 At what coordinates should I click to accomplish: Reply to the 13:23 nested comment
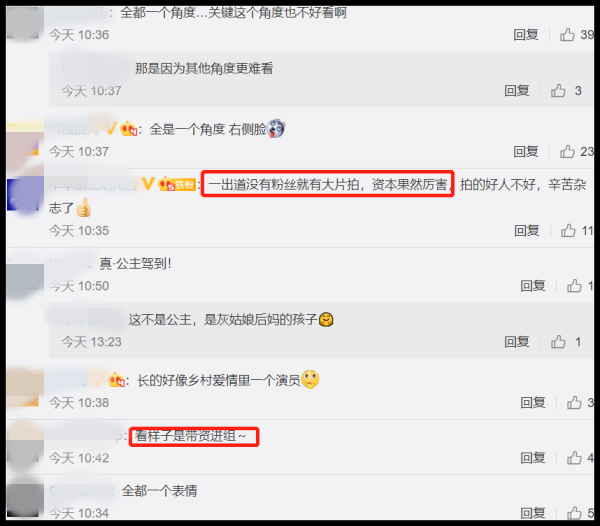tap(517, 342)
